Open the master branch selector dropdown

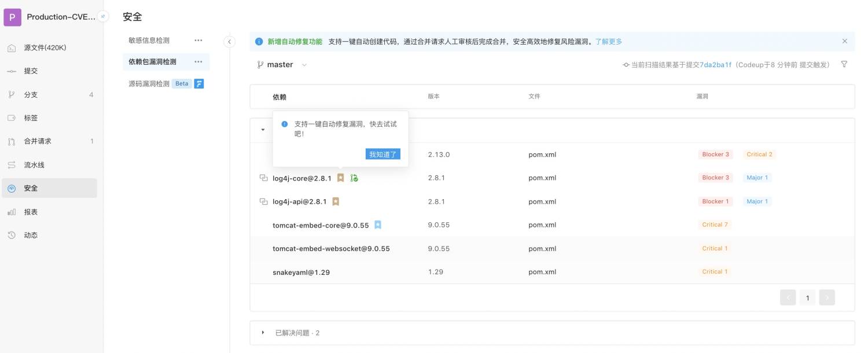[282, 64]
